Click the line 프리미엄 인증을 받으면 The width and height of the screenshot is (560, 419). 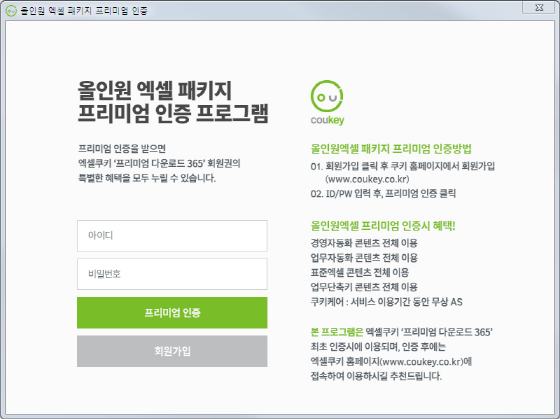pyautogui.click(x=122, y=149)
